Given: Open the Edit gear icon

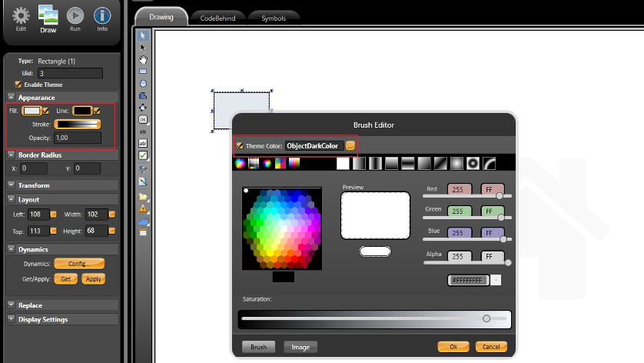Looking at the screenshot, I should coord(22,15).
